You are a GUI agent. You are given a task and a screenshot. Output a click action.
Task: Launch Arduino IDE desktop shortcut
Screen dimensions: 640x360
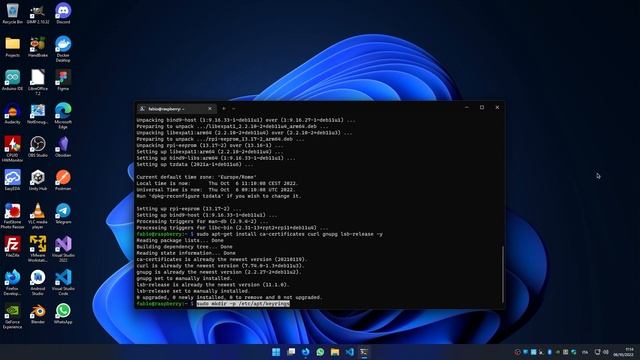pyautogui.click(x=12, y=80)
